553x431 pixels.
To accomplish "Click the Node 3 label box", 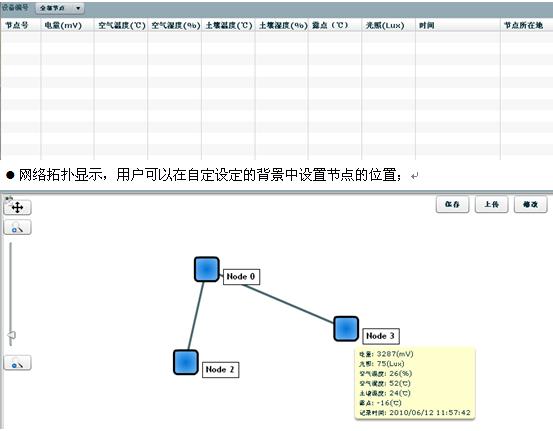I will [x=381, y=336].
